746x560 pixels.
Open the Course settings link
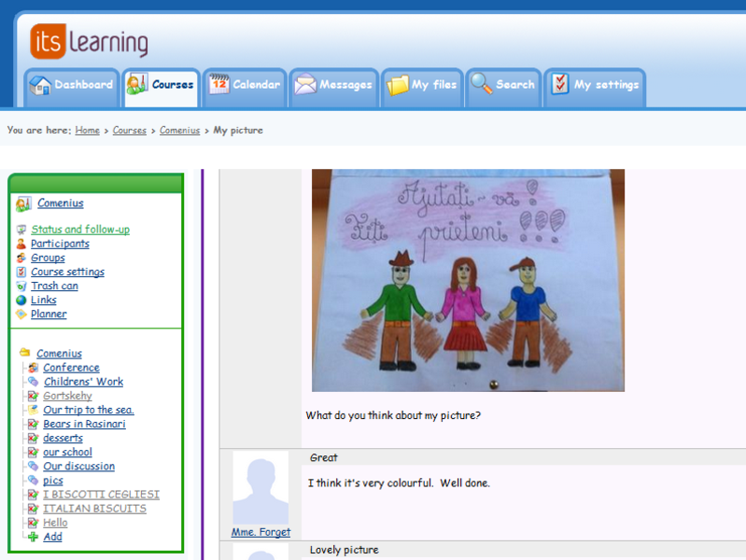click(x=67, y=272)
